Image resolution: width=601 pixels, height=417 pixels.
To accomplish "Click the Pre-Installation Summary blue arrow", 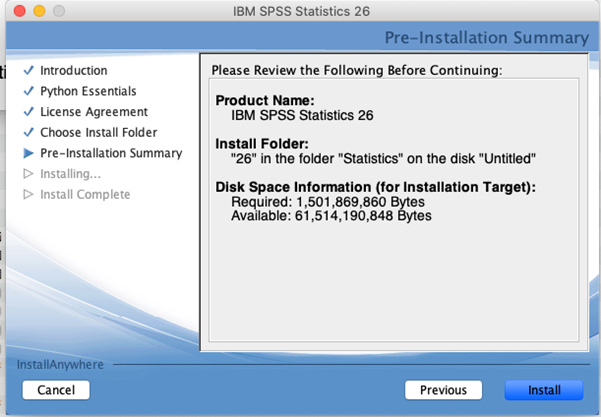I will (x=28, y=153).
